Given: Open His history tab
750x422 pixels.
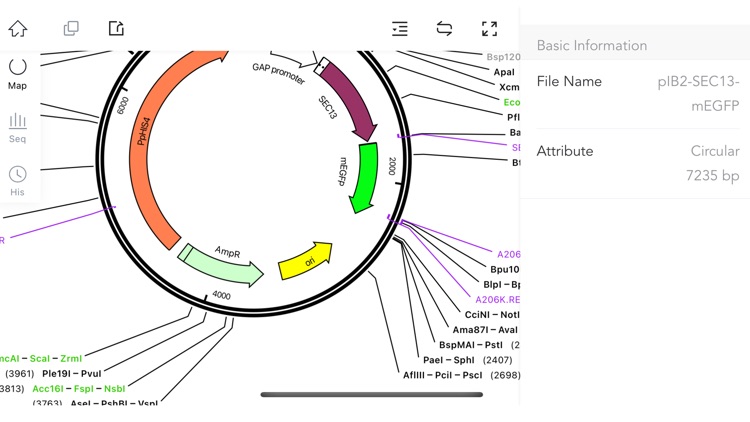Looking at the screenshot, I should click(17, 181).
